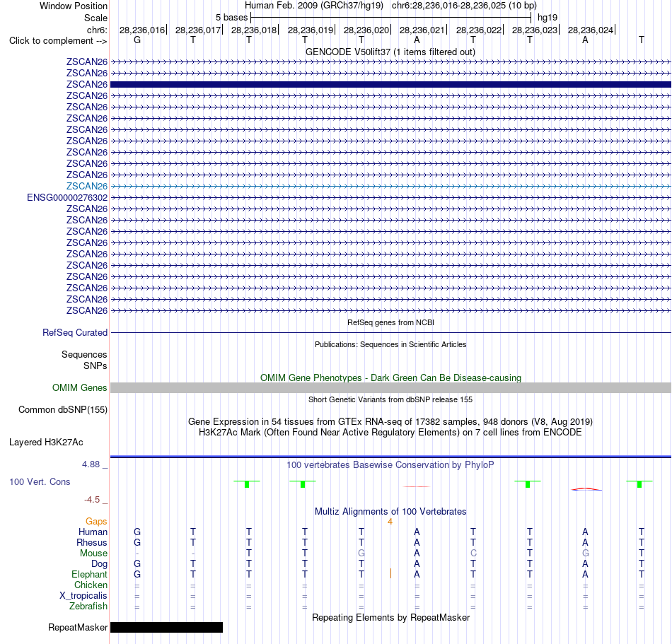672x644 pixels.
Task: Click the 4.88 PhyloP upper scale value
Action: click(x=91, y=464)
